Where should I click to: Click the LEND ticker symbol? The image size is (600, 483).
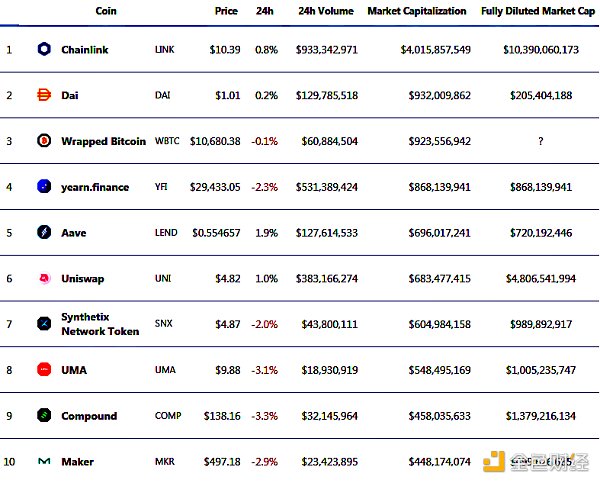166,233
